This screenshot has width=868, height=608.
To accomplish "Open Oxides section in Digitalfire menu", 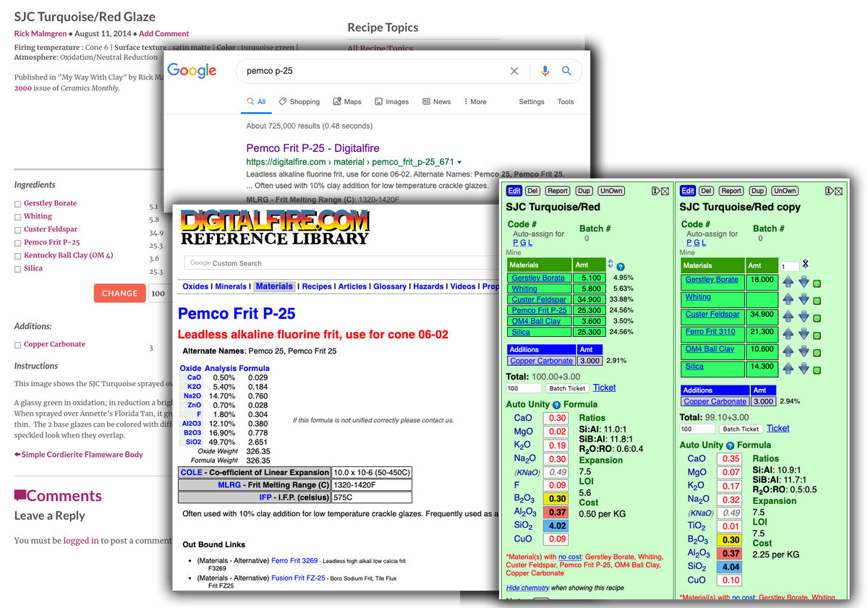I will click(x=195, y=286).
